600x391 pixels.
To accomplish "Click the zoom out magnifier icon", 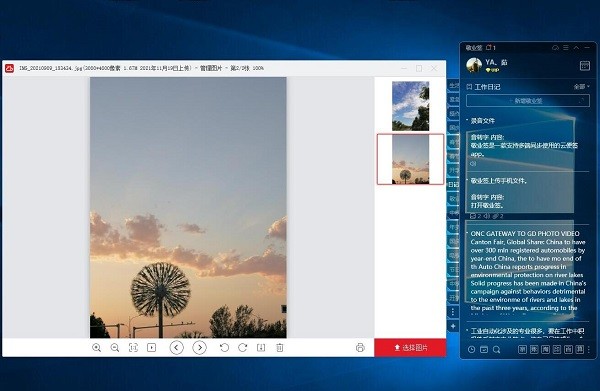I will coord(115,348).
